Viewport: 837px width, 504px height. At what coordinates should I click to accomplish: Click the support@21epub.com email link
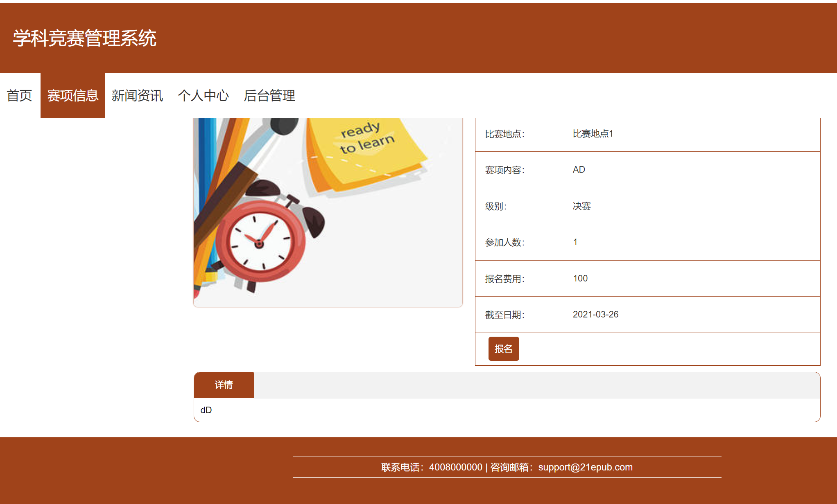point(585,467)
